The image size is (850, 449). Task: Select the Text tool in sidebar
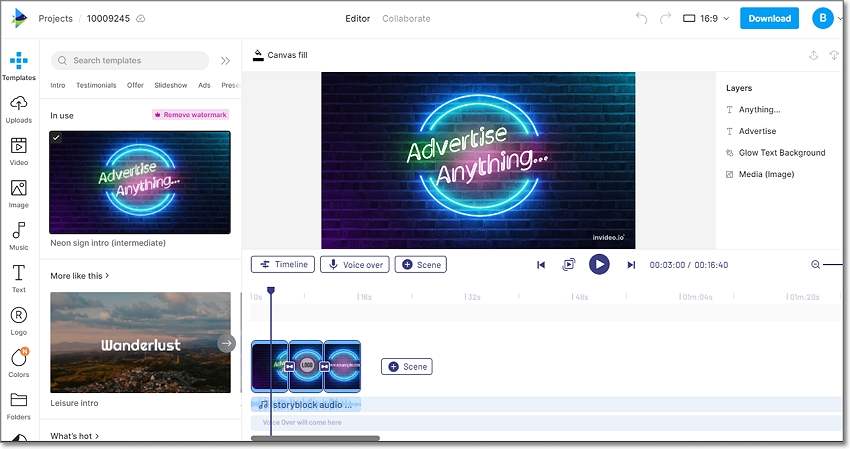pyautogui.click(x=18, y=277)
